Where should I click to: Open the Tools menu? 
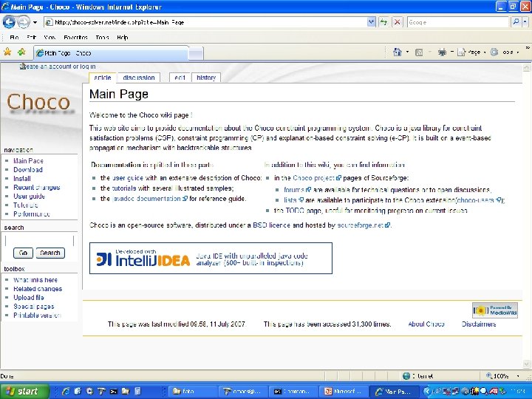(102, 38)
